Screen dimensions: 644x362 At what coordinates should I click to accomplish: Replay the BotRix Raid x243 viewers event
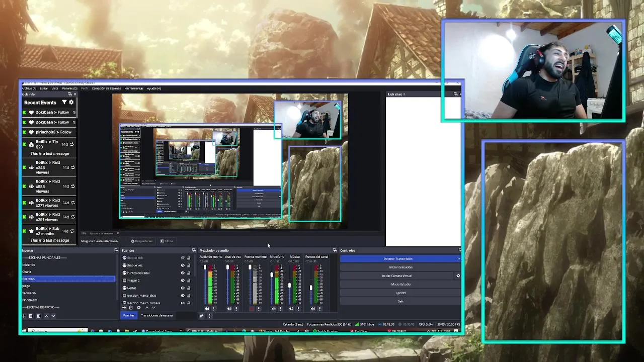coord(72,167)
